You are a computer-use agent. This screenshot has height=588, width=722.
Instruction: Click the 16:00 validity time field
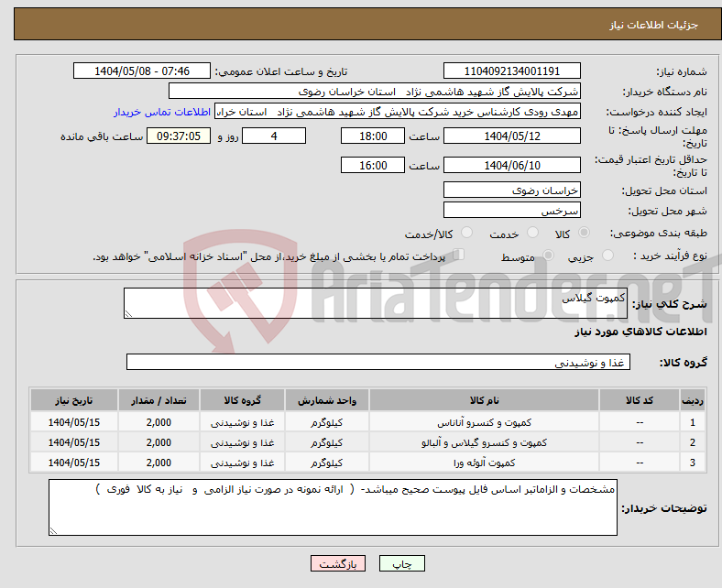[373, 165]
